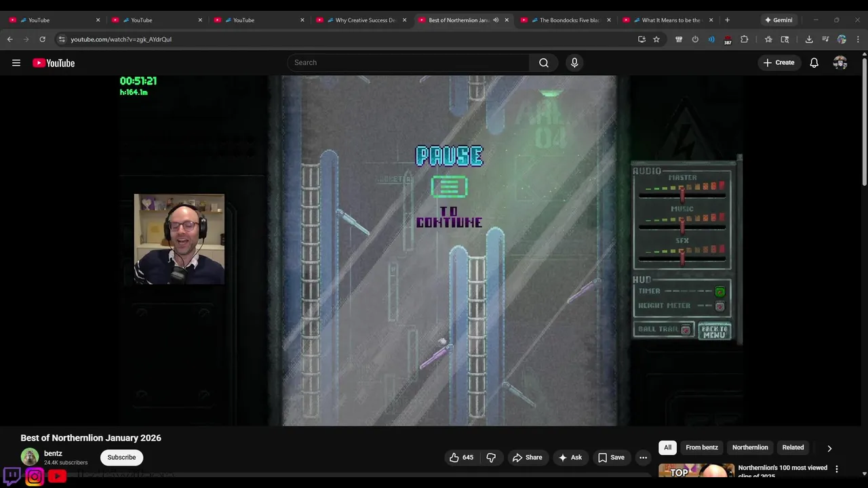Dislike the video with thumbs down
868x488 pixels.
[491, 457]
